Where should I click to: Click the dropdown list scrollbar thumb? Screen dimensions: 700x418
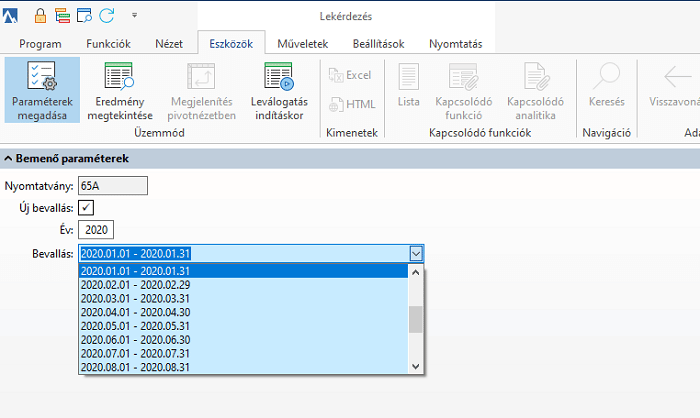point(416,319)
